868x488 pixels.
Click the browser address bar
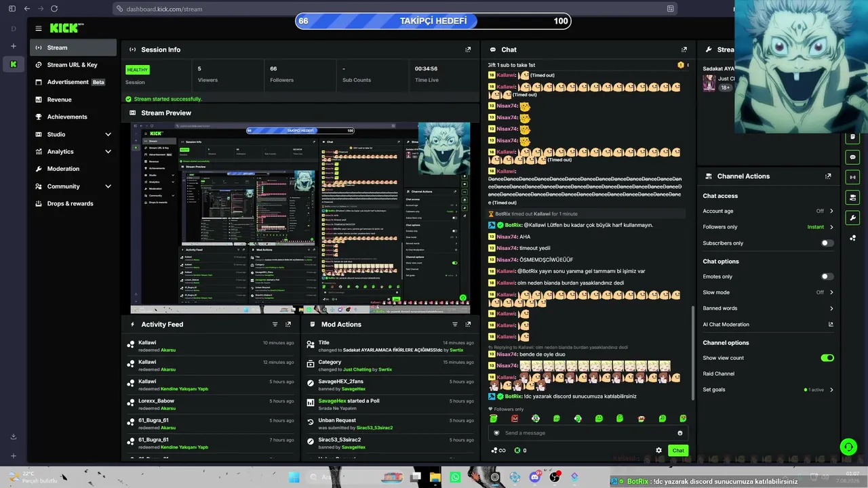click(395, 9)
